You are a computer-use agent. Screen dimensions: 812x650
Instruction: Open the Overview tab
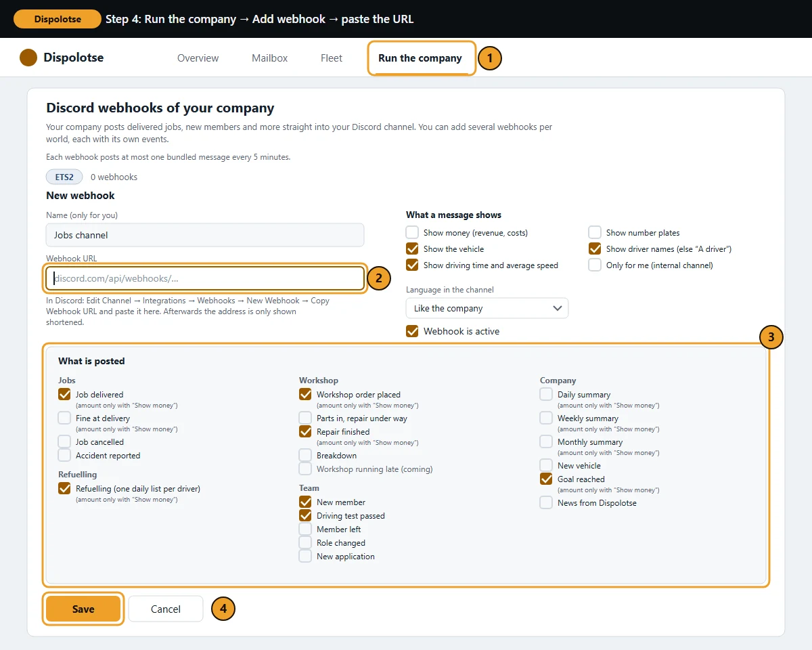point(198,58)
